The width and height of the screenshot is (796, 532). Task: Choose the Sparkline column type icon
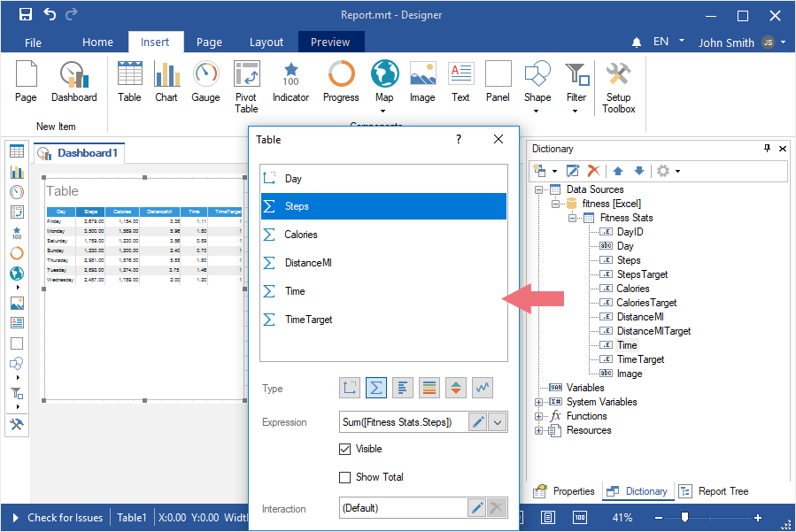(x=483, y=388)
